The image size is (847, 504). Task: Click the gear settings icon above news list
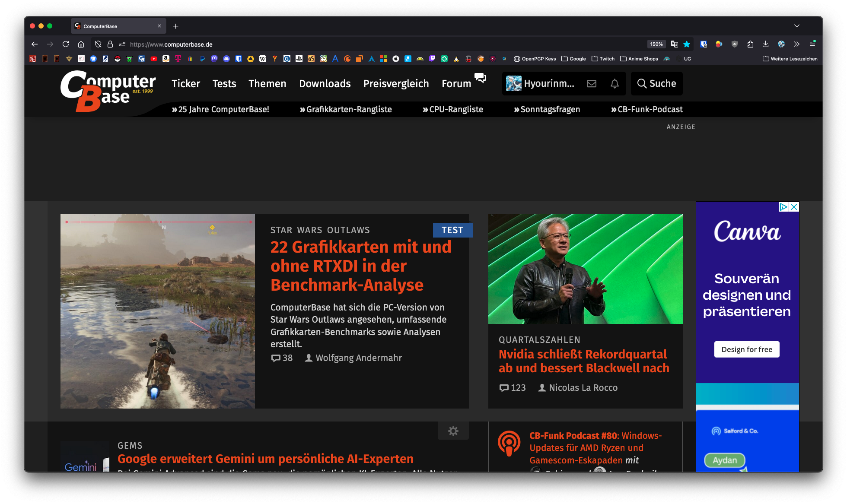click(453, 431)
